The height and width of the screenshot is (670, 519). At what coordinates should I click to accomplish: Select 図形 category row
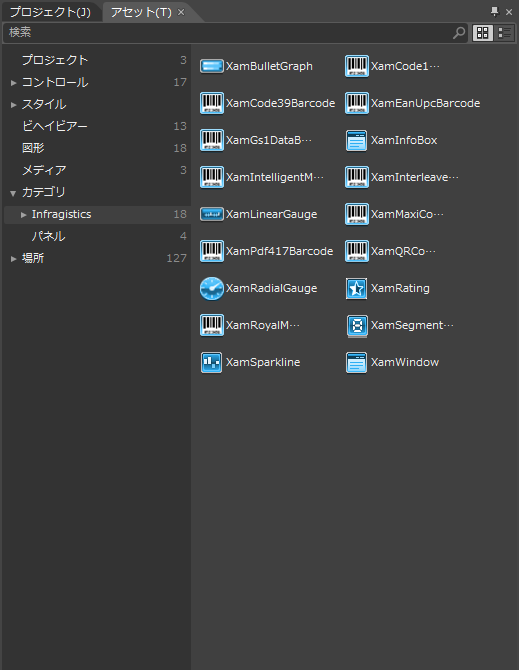97,148
